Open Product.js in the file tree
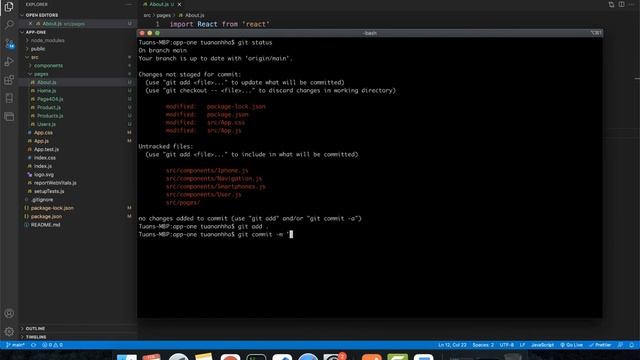This screenshot has width=640, height=360. pos(49,107)
